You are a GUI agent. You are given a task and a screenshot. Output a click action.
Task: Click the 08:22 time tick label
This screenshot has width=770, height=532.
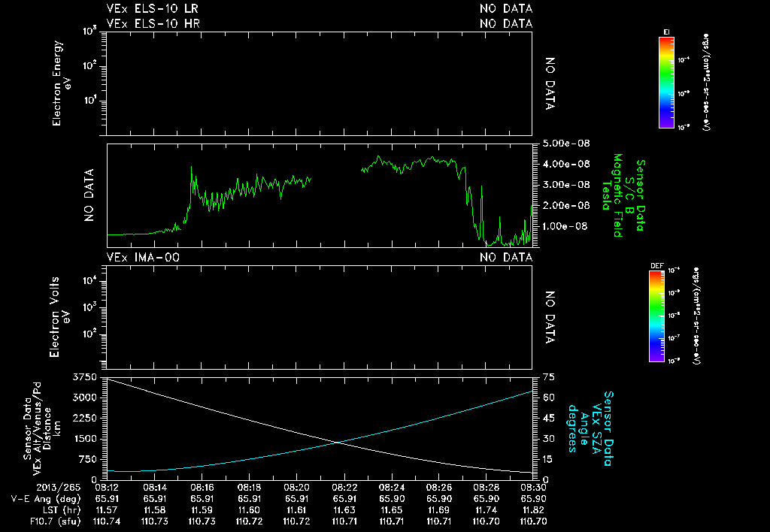(344, 488)
